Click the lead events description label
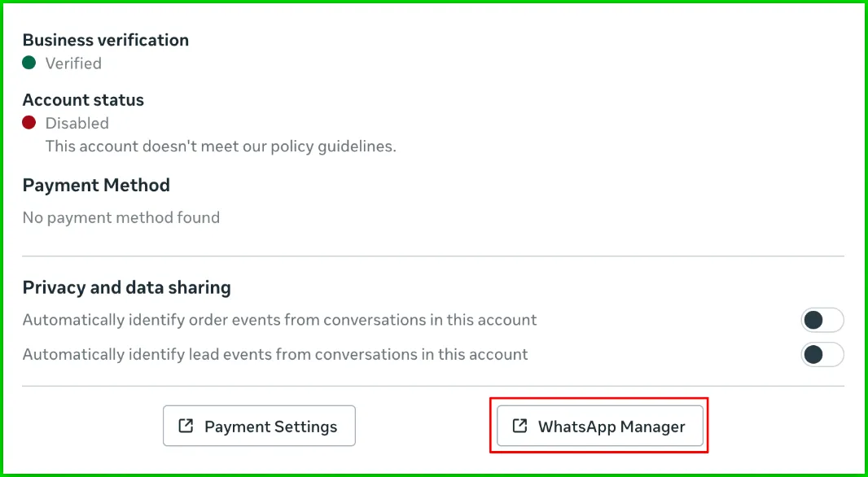The width and height of the screenshot is (868, 477). click(275, 354)
